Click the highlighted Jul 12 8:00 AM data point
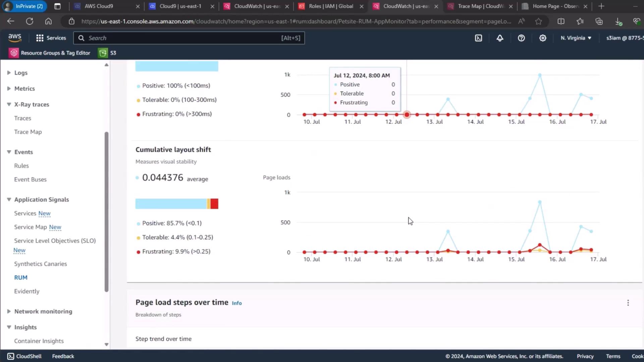The image size is (644, 362). click(407, 115)
